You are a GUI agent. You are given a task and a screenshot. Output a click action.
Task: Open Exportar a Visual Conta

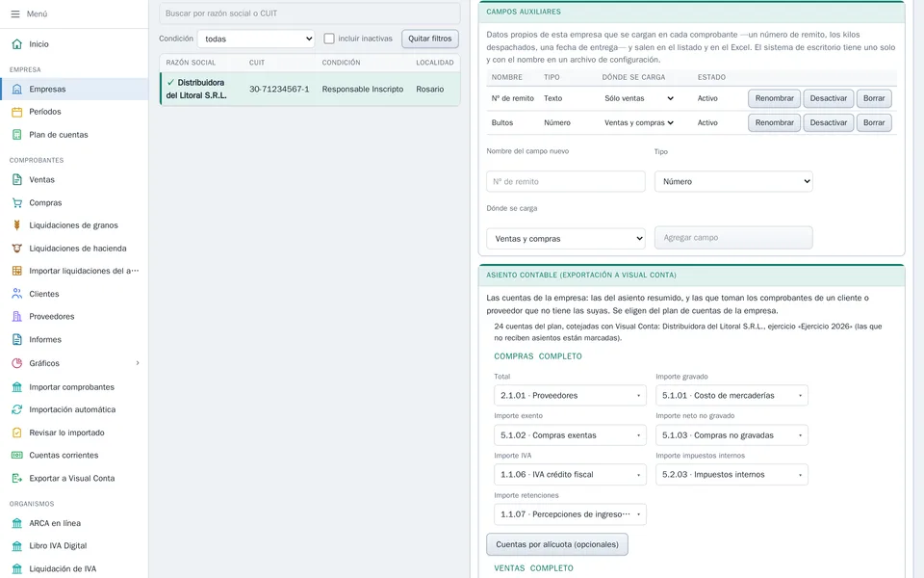(74, 479)
